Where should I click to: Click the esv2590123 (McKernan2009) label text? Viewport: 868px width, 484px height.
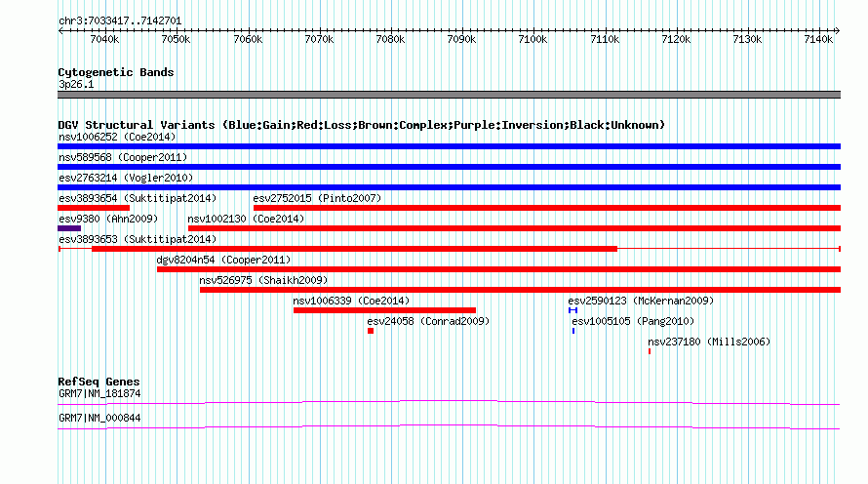coord(641,301)
